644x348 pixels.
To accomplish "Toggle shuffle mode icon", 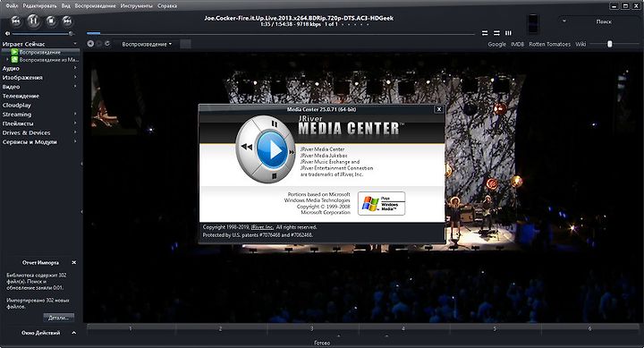I will click(496, 33).
